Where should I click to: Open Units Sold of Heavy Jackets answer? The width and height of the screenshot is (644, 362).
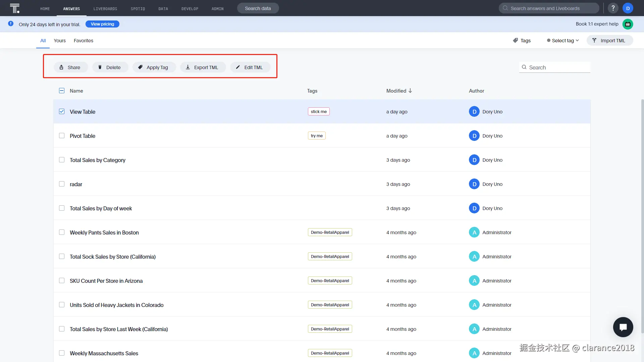tap(117, 305)
